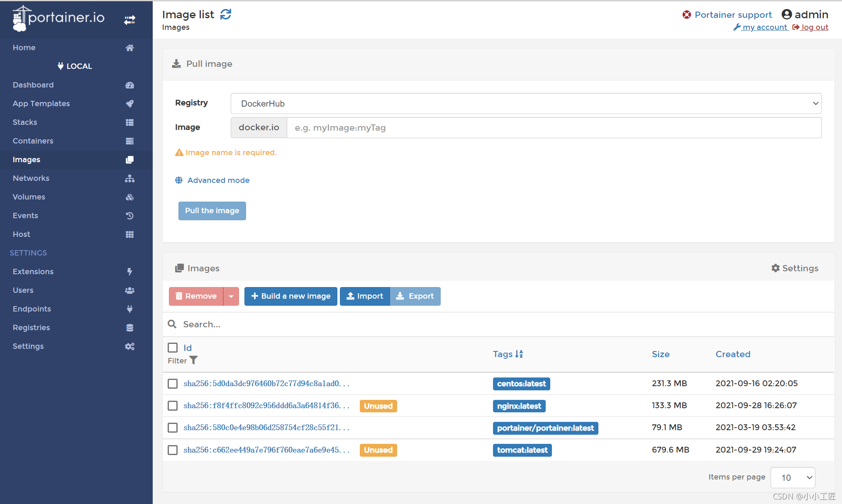Change the Items per page selector
Viewport: 842px width, 504px height.
(x=792, y=477)
